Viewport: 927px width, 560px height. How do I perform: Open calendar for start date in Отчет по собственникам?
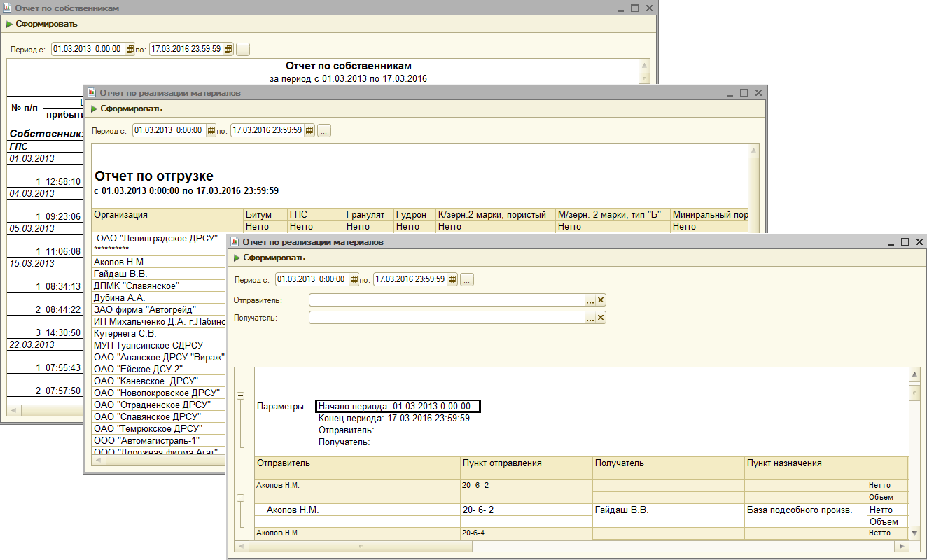[130, 50]
